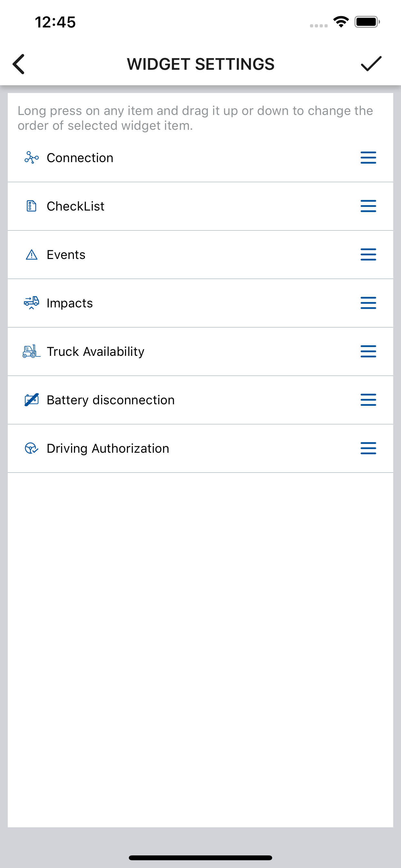The height and width of the screenshot is (868, 401).
Task: Grab the reorder handle for Events
Action: (x=368, y=254)
